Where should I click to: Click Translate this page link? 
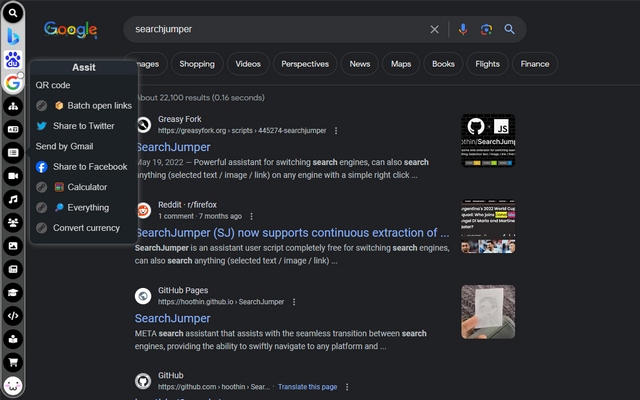click(307, 386)
